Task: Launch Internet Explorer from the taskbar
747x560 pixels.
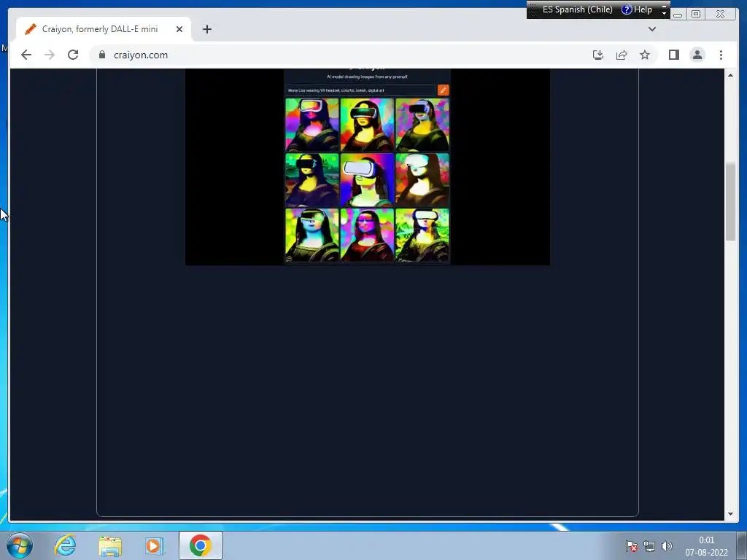Action: point(65,545)
